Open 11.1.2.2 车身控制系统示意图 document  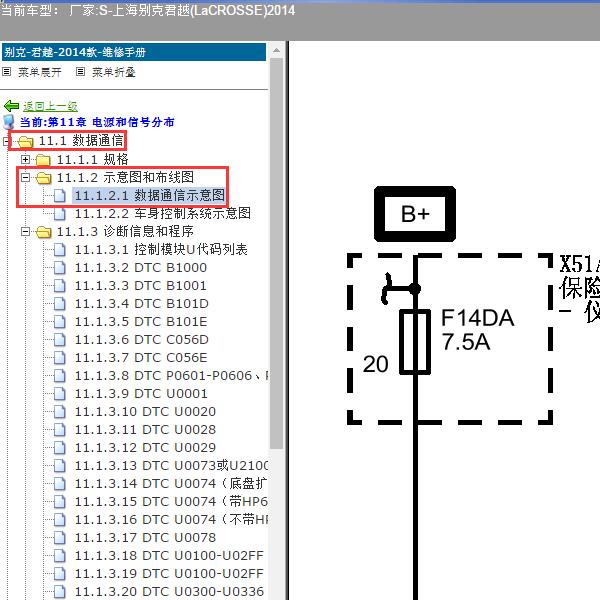[x=163, y=213]
